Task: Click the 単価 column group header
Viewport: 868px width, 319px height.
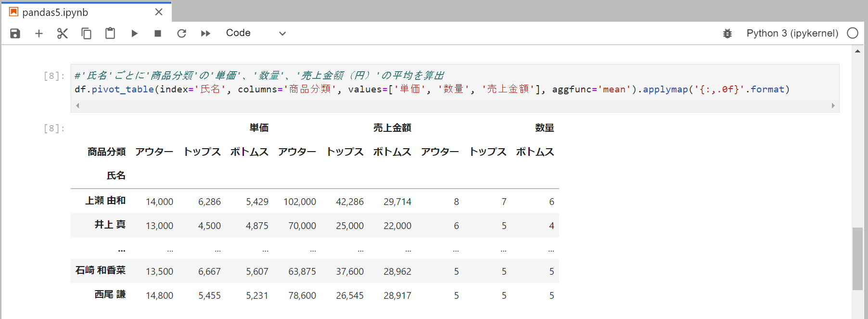Action: pos(259,128)
